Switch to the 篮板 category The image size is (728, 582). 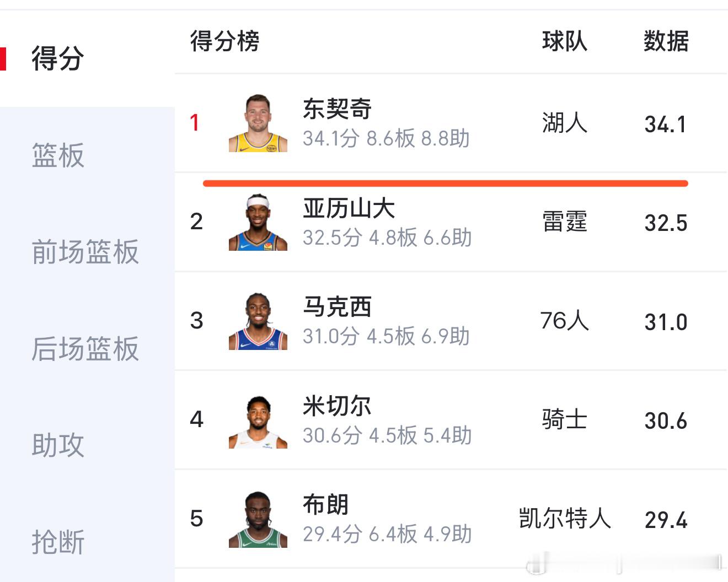point(58,155)
